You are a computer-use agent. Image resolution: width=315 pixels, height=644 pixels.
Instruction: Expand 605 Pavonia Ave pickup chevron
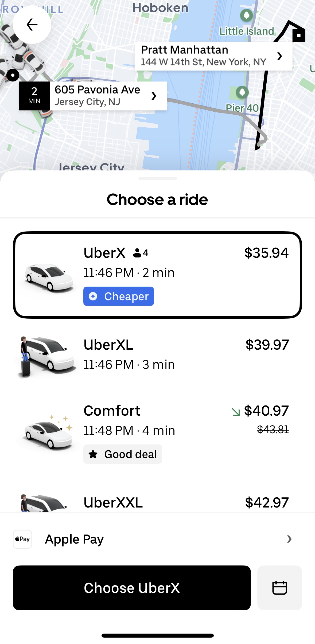[x=154, y=96]
